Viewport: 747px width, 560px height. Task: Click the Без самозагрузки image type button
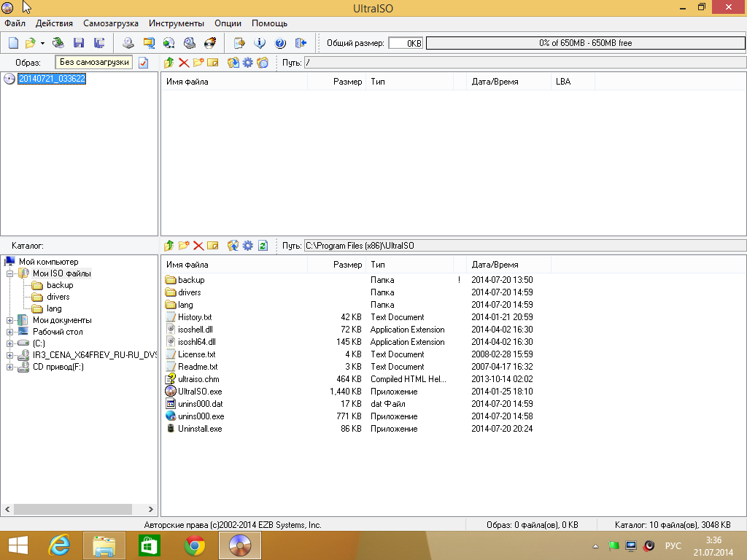[94, 63]
